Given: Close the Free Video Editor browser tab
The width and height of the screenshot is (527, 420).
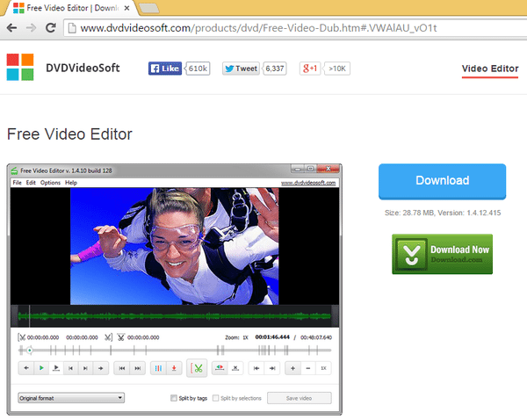Looking at the screenshot, I should point(126,8).
